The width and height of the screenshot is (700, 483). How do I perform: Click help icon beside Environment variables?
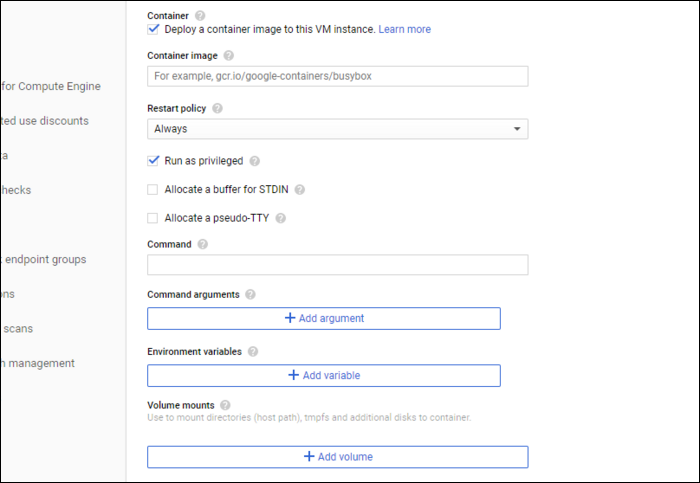(x=253, y=352)
